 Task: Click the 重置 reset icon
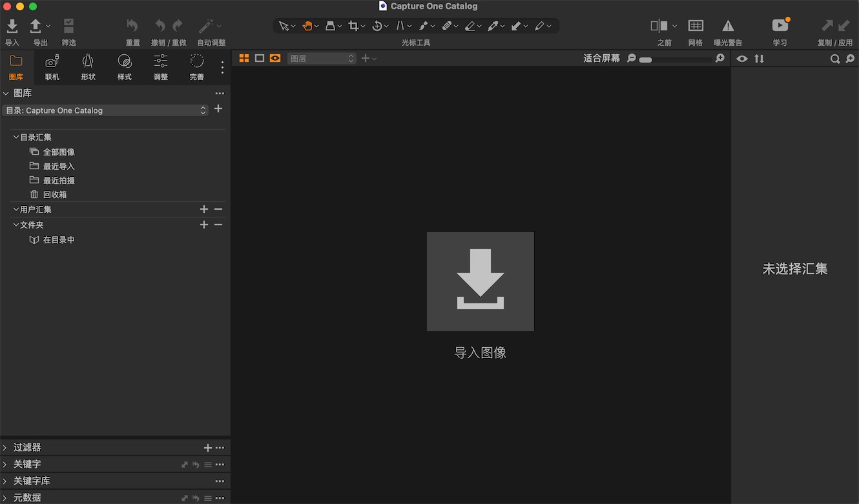(x=132, y=26)
